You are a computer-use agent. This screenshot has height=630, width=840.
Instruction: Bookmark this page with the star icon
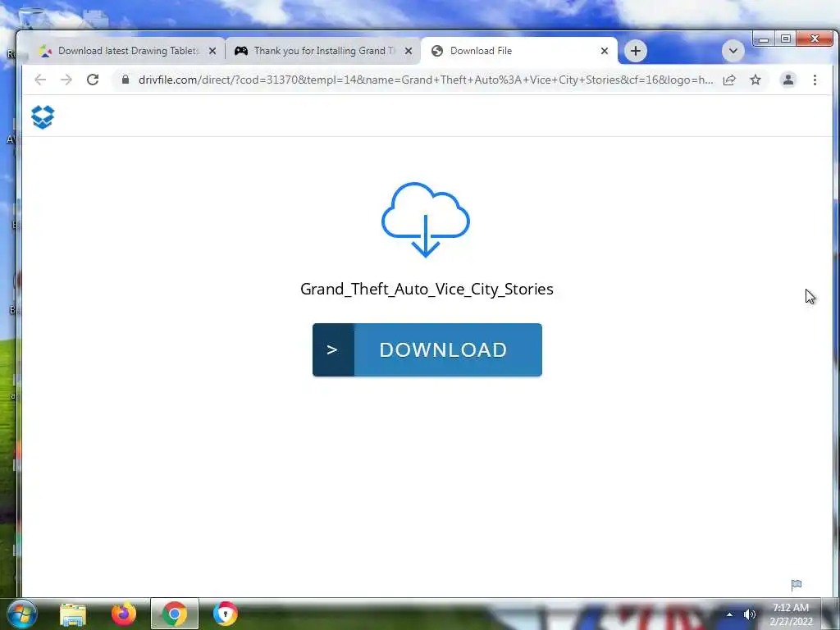tap(756, 80)
